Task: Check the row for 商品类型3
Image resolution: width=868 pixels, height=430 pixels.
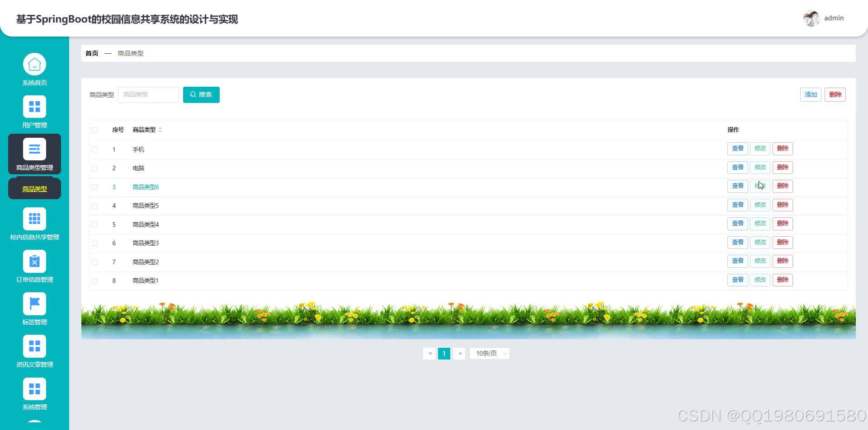Action: click(x=95, y=243)
